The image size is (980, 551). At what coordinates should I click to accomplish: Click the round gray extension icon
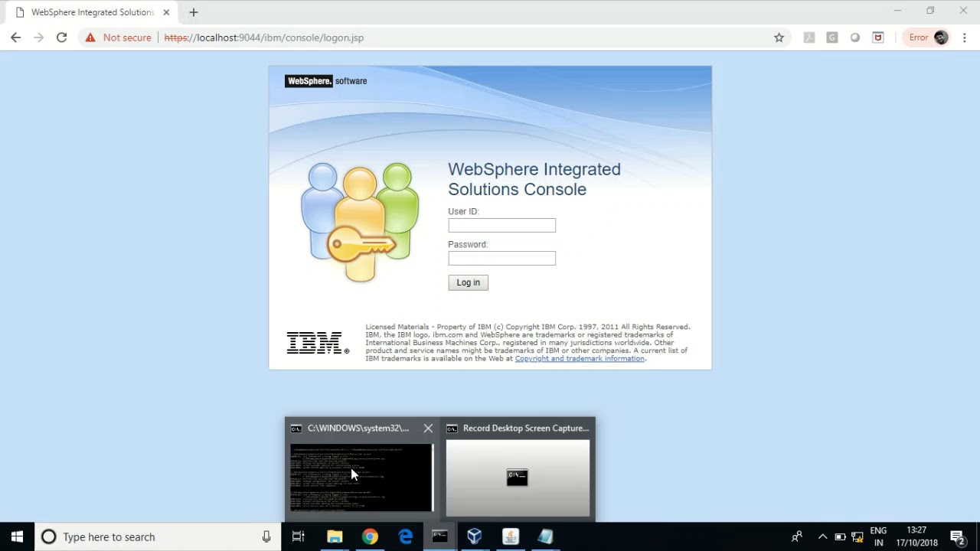click(855, 37)
